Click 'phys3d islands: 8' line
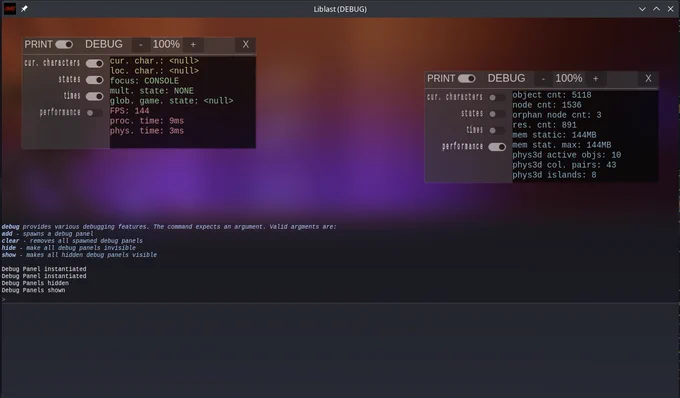Viewport: 680px width, 398px height. click(x=554, y=175)
